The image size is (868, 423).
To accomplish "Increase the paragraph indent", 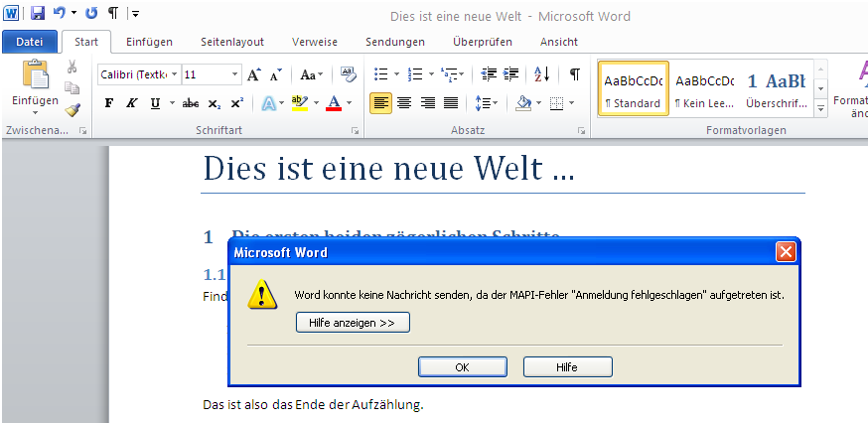I will click(510, 74).
